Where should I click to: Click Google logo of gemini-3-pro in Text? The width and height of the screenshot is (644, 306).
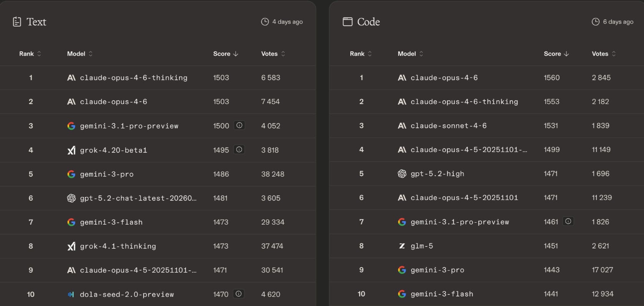tap(71, 174)
